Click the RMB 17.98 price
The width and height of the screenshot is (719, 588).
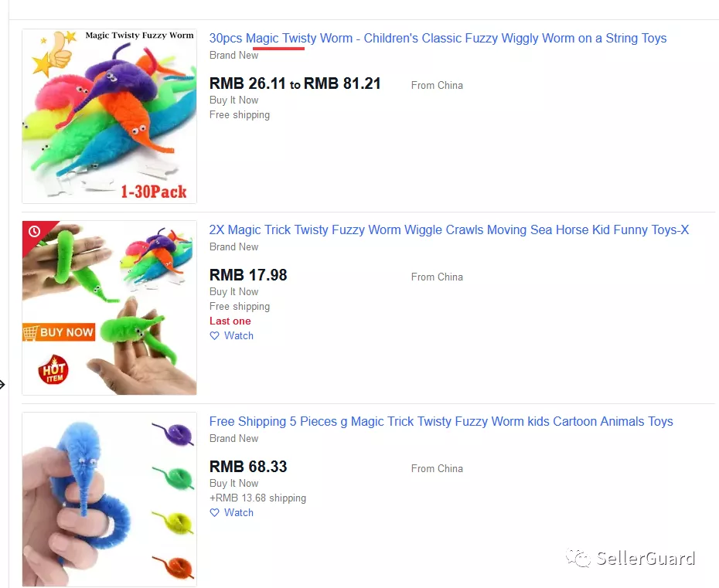pos(248,275)
